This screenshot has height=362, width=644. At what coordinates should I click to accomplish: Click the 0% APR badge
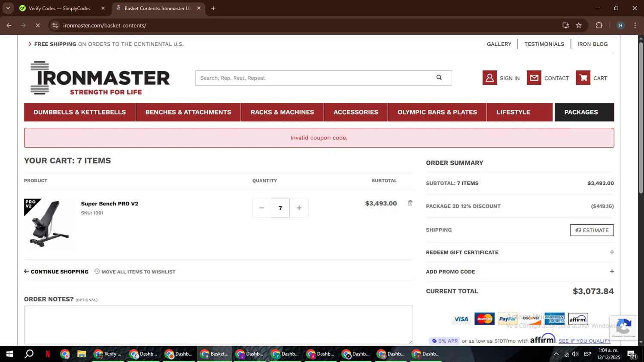(x=445, y=341)
